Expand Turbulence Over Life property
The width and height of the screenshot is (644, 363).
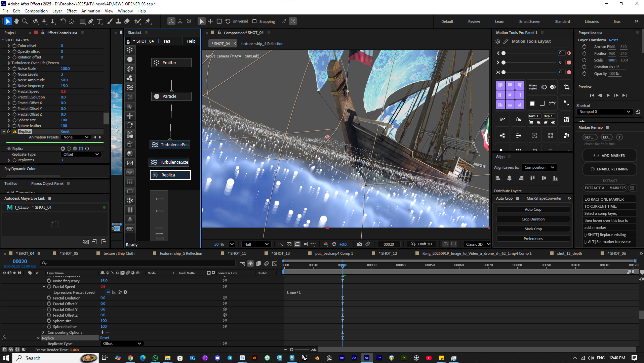coord(9,63)
